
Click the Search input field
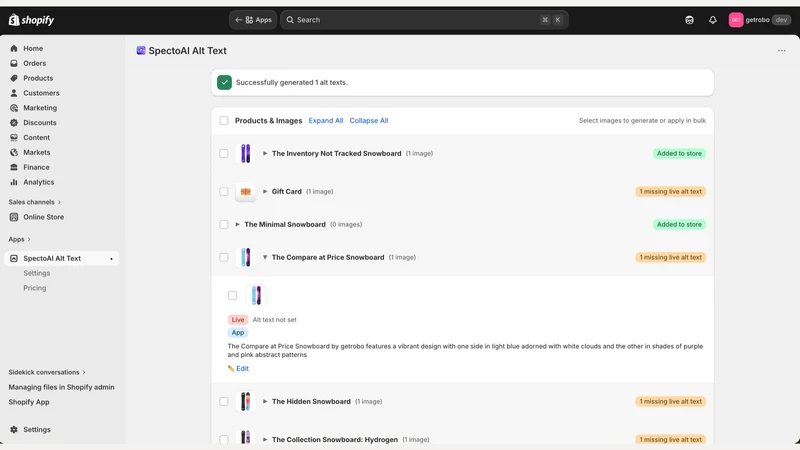(424, 20)
